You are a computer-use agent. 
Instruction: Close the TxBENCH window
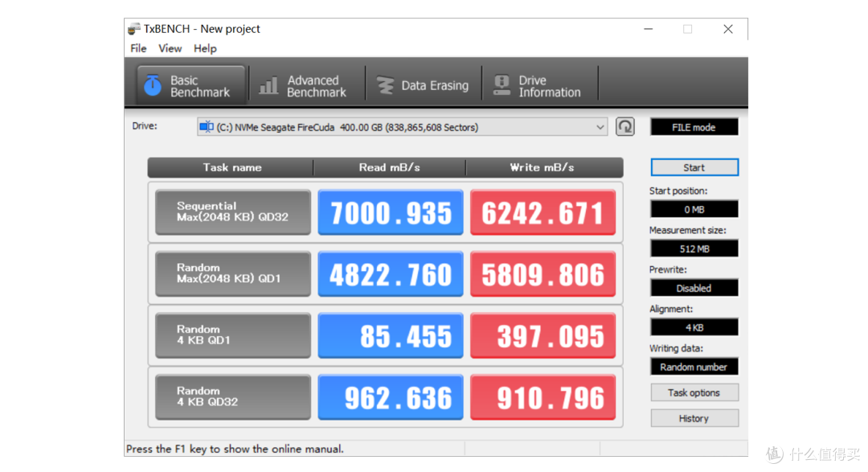click(728, 29)
